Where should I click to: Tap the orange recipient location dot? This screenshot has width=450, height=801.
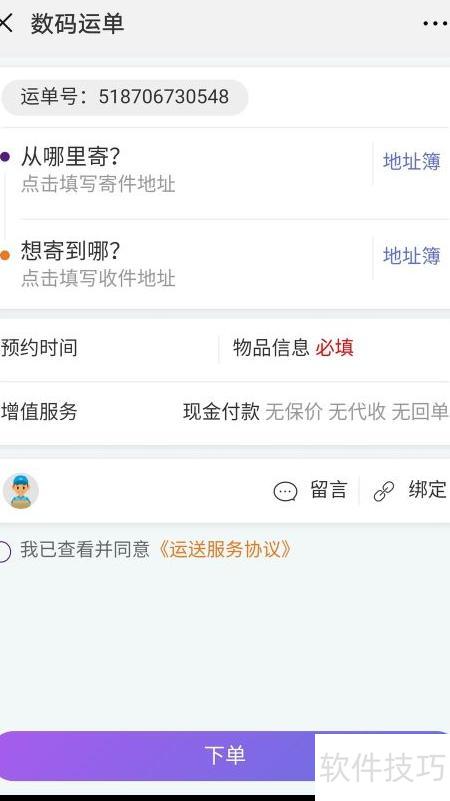(x=5, y=255)
